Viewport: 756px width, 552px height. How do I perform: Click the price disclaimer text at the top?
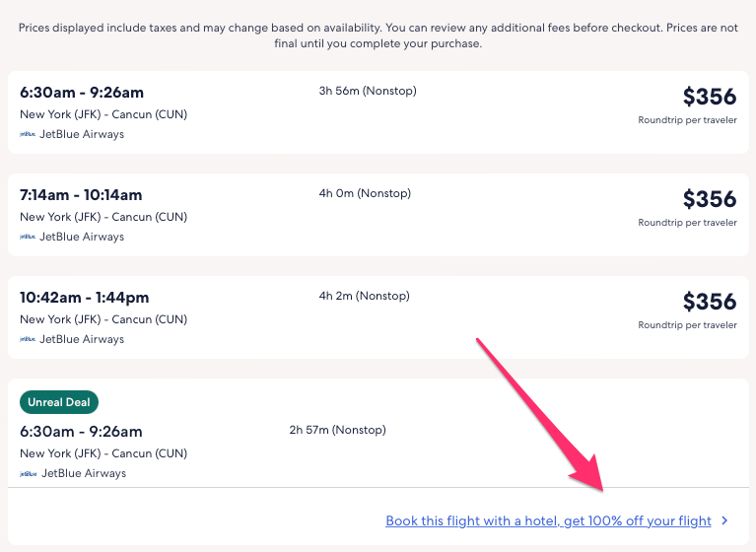(x=378, y=35)
